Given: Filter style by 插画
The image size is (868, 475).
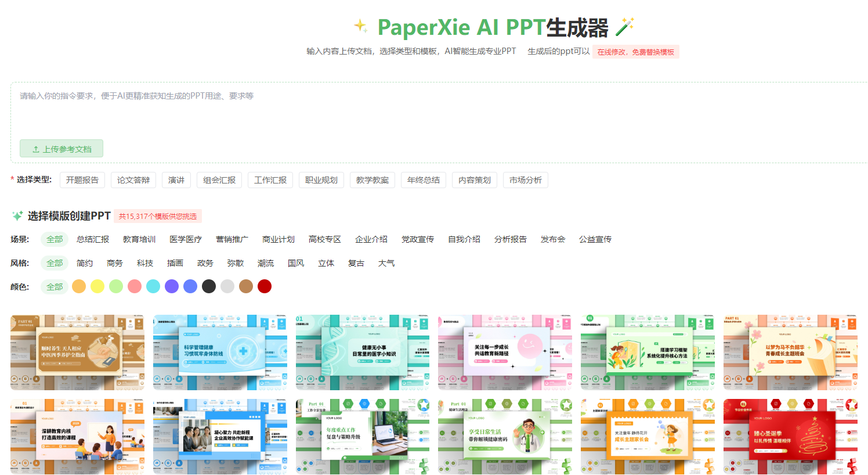Looking at the screenshot, I should coord(175,263).
